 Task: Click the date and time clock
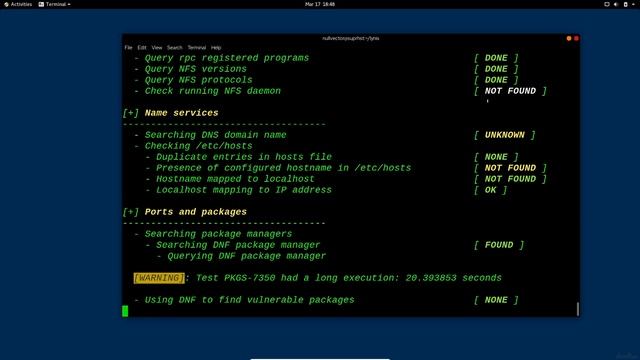[x=320, y=4]
